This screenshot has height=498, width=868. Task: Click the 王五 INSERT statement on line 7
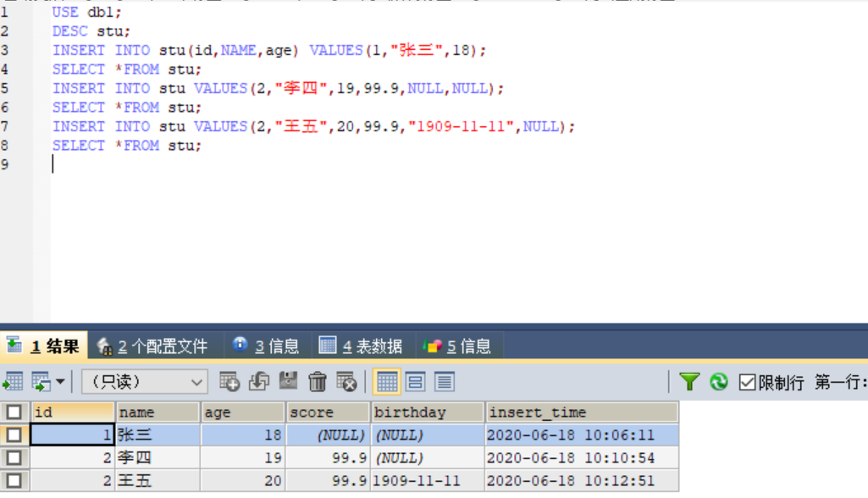click(314, 127)
